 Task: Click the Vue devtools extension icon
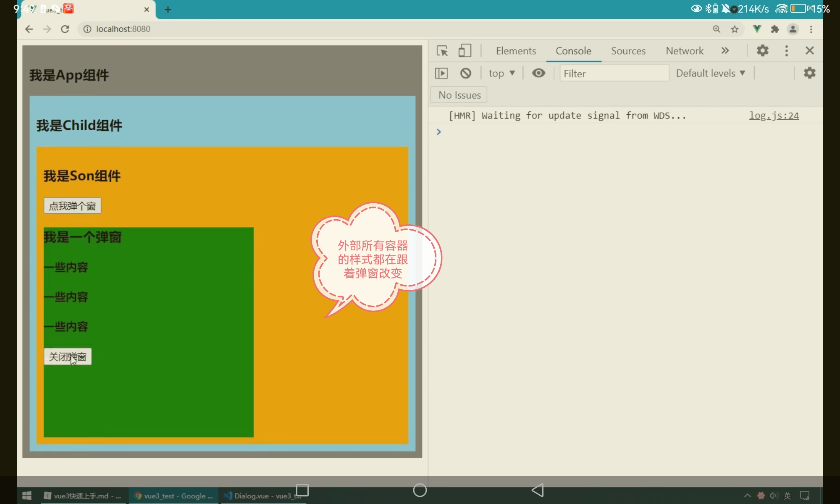point(757,29)
